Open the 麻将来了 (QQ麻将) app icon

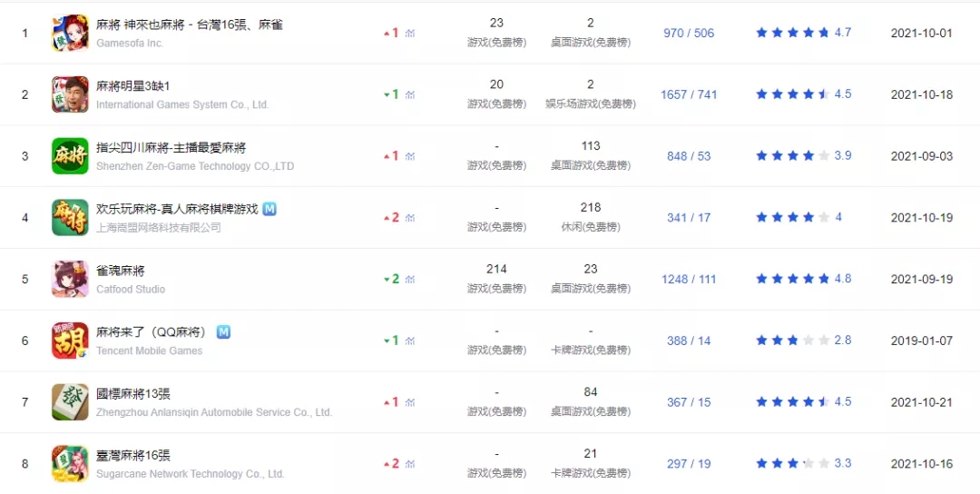pyautogui.click(x=70, y=341)
